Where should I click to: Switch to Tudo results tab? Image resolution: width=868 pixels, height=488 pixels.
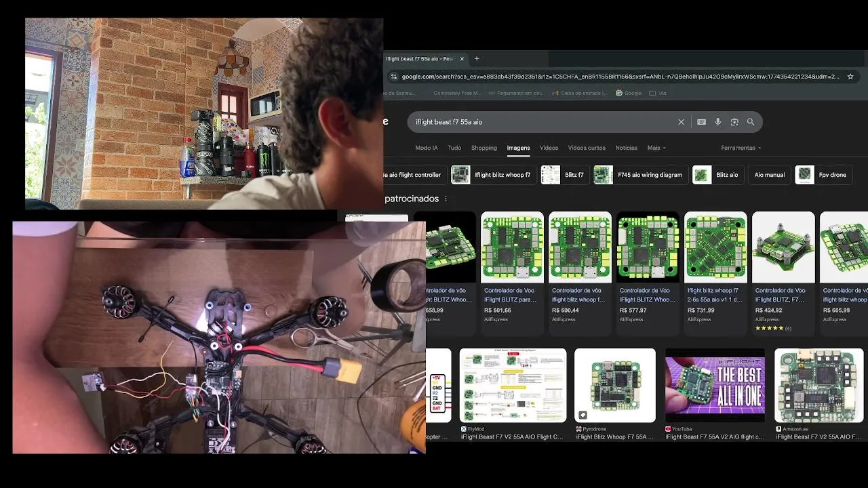(454, 148)
